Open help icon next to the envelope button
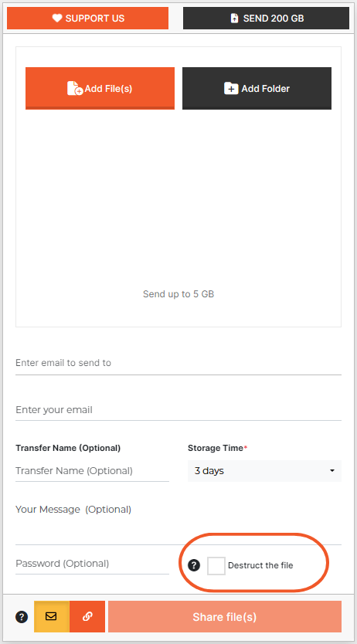 22,616
